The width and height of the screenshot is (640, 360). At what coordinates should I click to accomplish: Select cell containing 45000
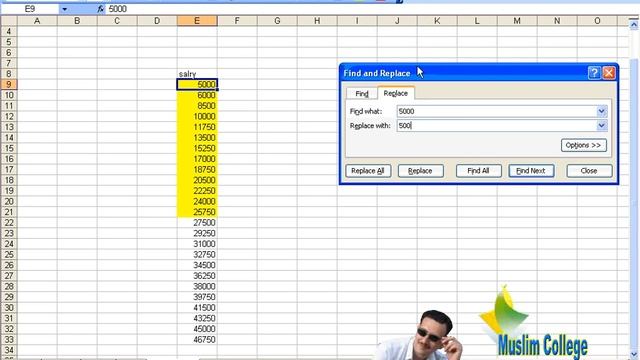pyautogui.click(x=197, y=329)
